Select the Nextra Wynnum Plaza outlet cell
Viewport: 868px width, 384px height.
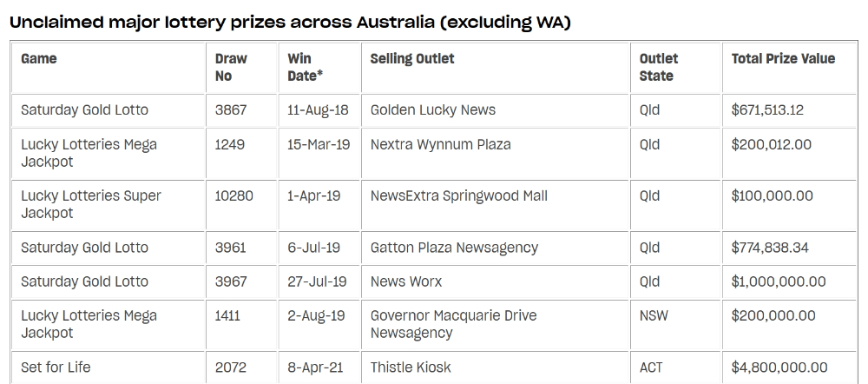(495, 154)
